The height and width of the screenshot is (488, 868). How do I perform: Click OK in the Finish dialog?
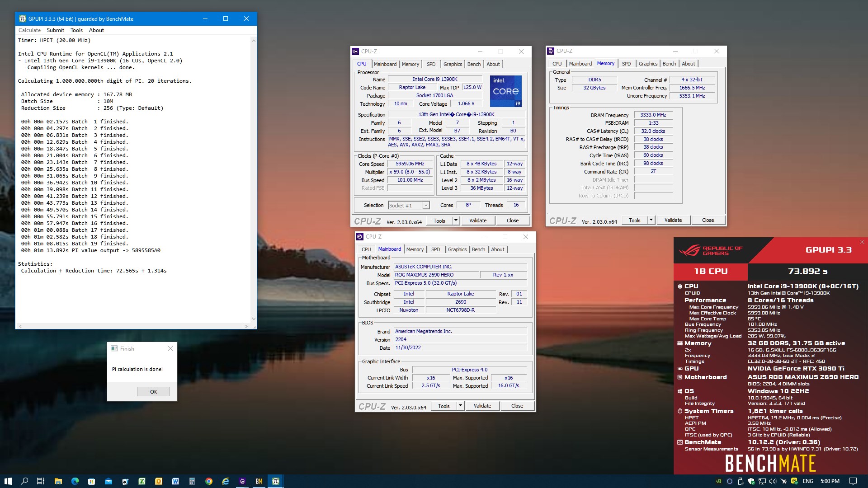coord(153,392)
